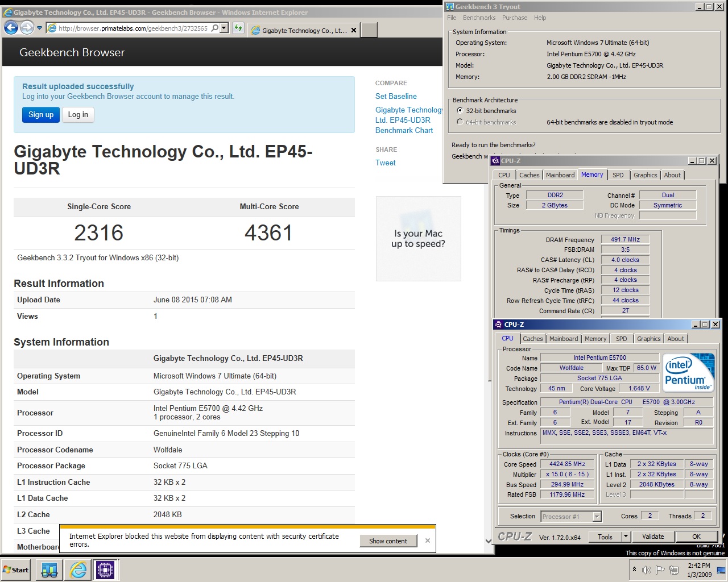Open the File menu in Geekbench 3 Tryout
This screenshot has height=582, width=728.
(x=452, y=18)
